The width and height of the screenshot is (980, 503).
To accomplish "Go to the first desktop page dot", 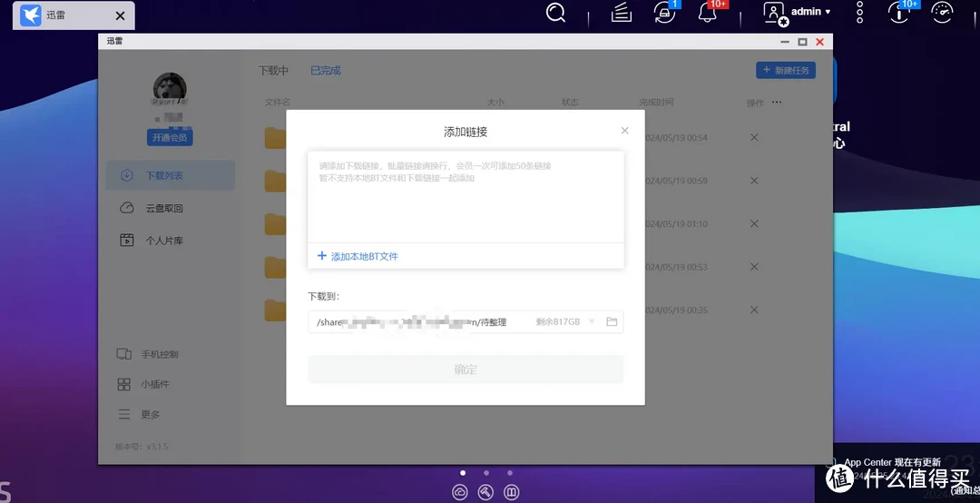I will [x=463, y=473].
